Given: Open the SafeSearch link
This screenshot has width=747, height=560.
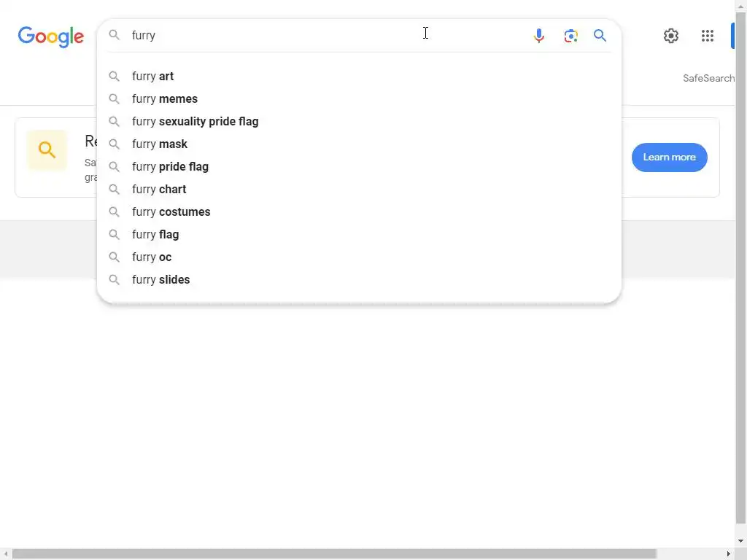Looking at the screenshot, I should click(708, 78).
